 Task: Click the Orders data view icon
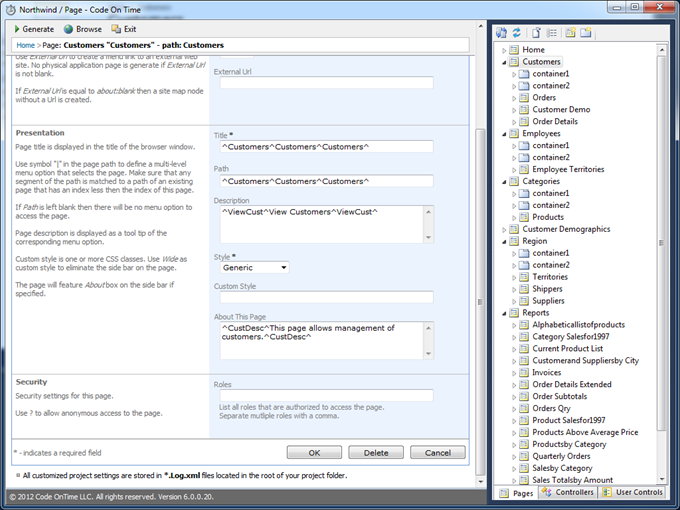(524, 98)
